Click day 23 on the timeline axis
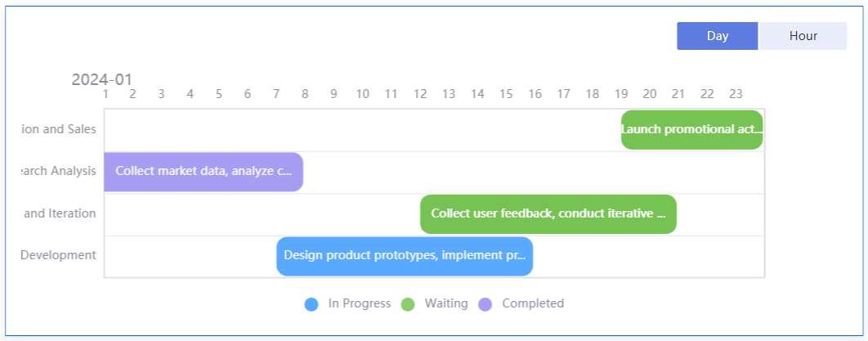The width and height of the screenshot is (868, 341). 736,94
